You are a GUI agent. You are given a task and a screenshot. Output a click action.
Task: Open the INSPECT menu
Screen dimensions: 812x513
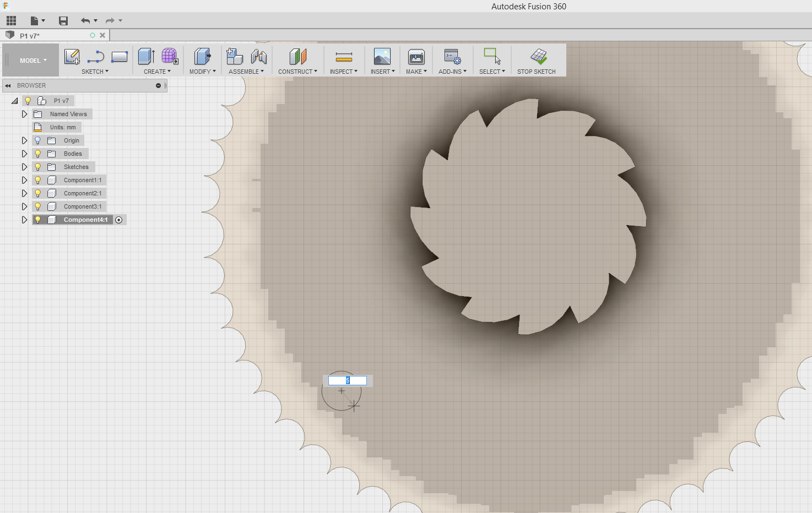coord(344,72)
